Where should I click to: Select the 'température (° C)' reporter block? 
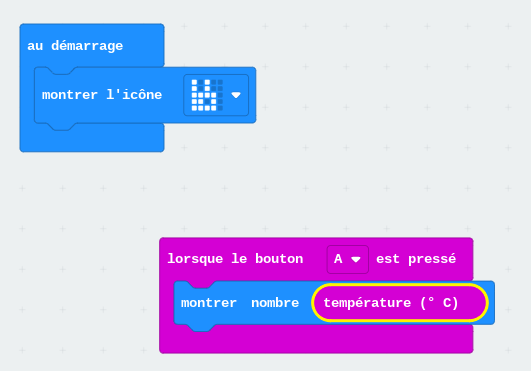(x=400, y=303)
